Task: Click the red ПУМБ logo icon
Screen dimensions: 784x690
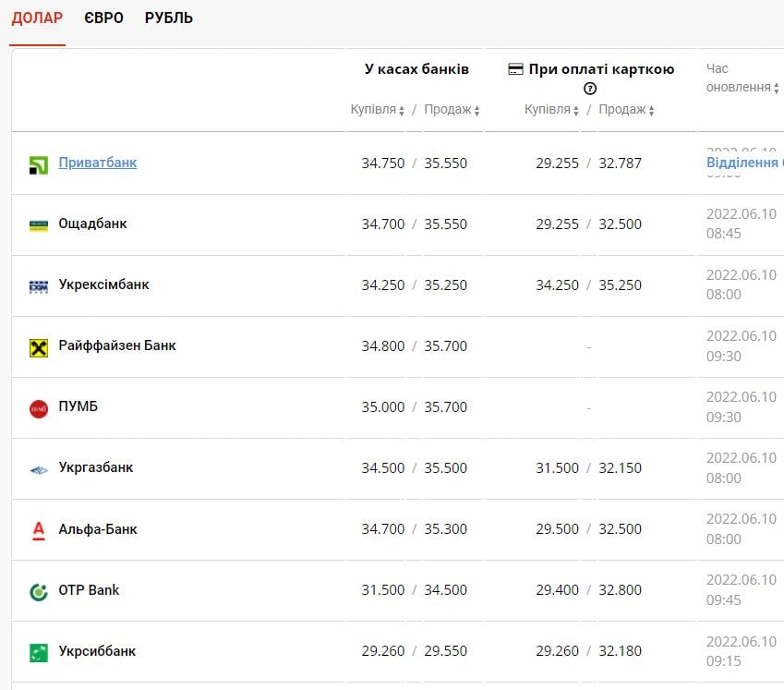Action: (38, 408)
